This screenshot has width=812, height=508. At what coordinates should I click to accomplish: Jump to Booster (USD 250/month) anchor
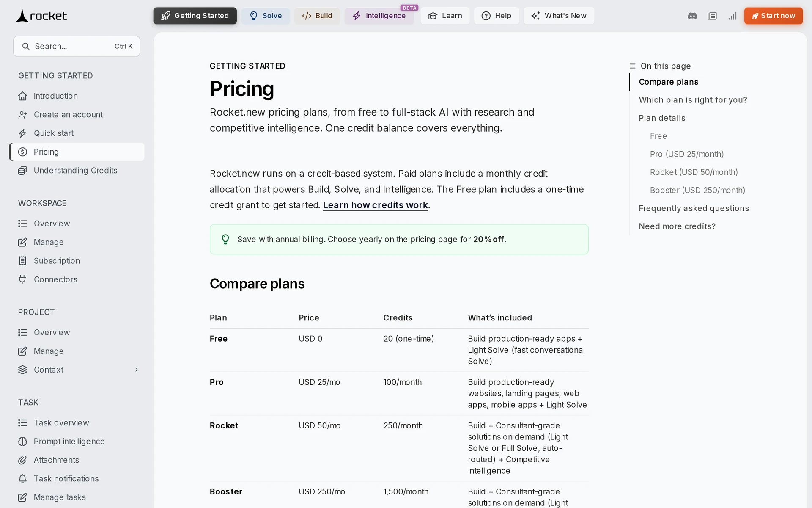coord(697,190)
